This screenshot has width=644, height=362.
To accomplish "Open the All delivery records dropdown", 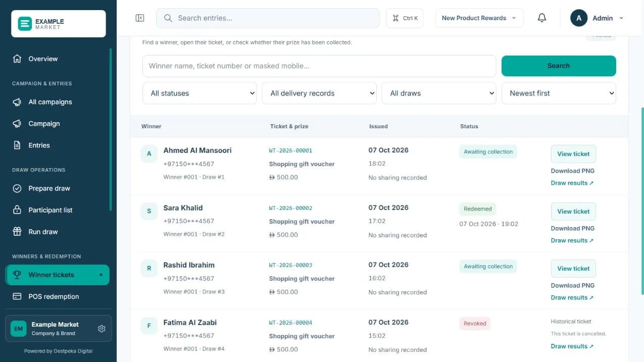I will coord(319,93).
